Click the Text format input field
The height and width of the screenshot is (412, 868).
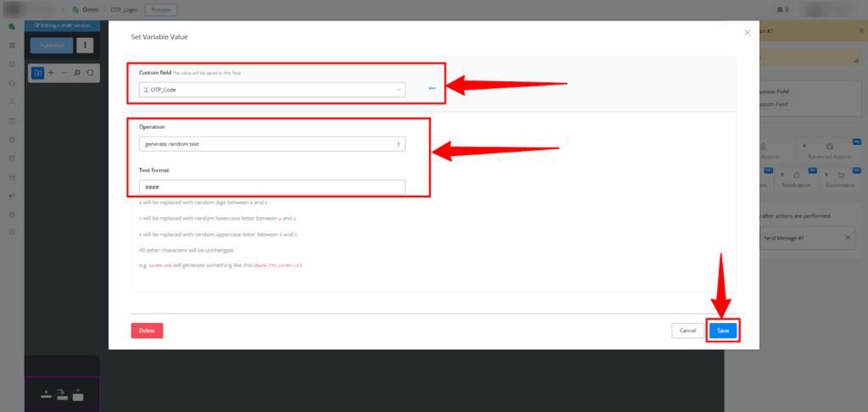tap(271, 187)
